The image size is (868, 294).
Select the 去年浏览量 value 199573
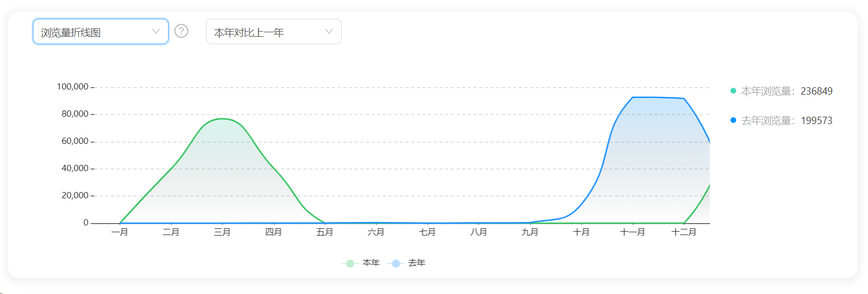click(817, 121)
